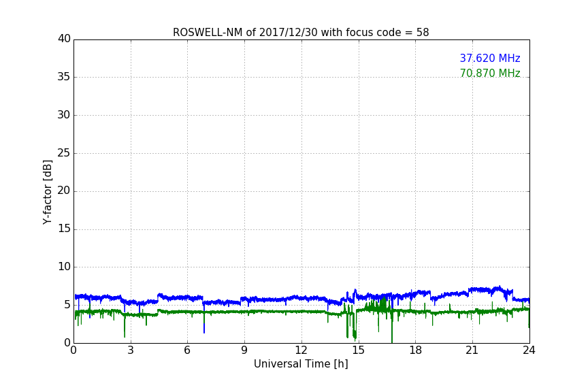Click the x-axis tick label 18

pyautogui.click(x=416, y=350)
